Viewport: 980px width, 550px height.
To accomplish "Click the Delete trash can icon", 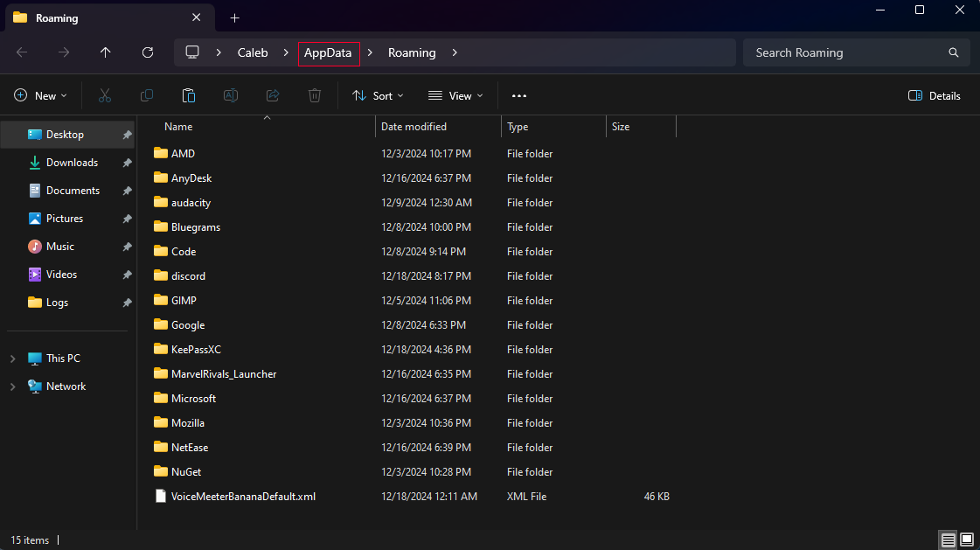I will pyautogui.click(x=315, y=95).
